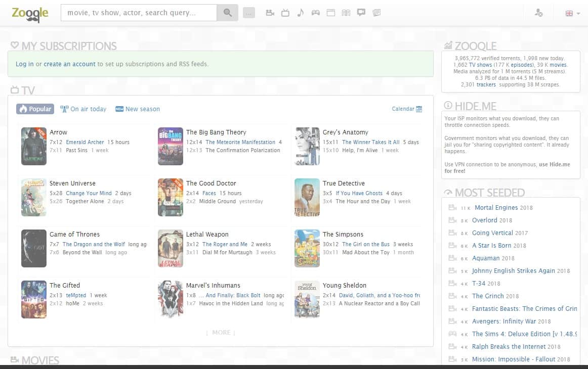Open The Gifted poster thumbnail

coord(34,299)
